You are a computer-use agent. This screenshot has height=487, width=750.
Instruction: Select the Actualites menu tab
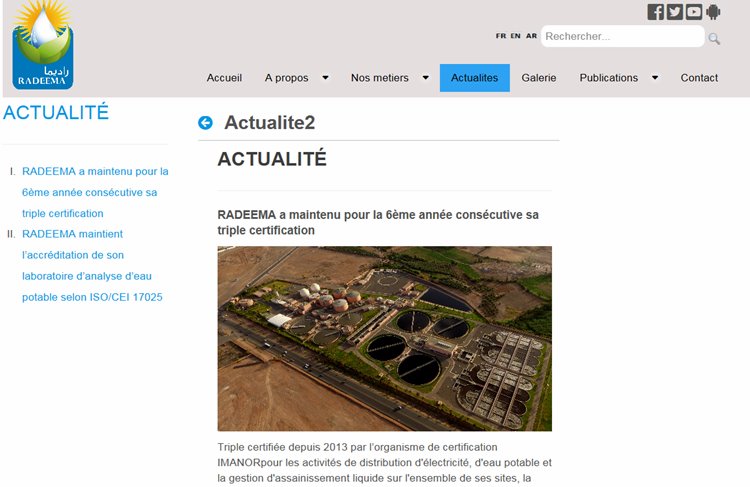474,78
